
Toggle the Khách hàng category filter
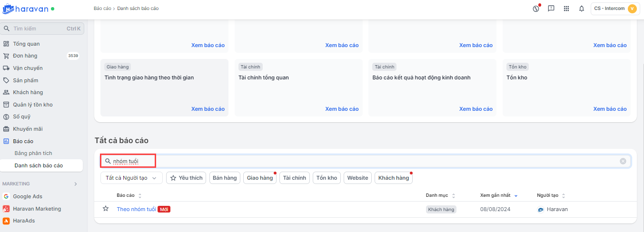click(x=393, y=178)
